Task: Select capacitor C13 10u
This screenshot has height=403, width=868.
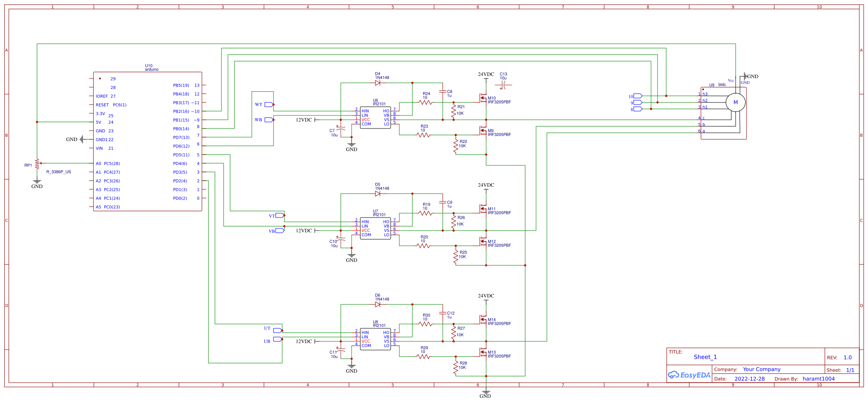Action: point(503,84)
